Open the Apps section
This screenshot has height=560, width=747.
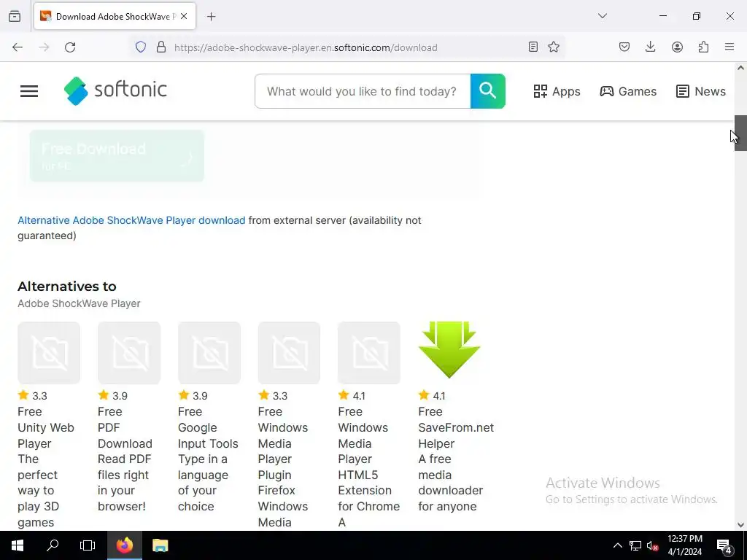pyautogui.click(x=557, y=91)
